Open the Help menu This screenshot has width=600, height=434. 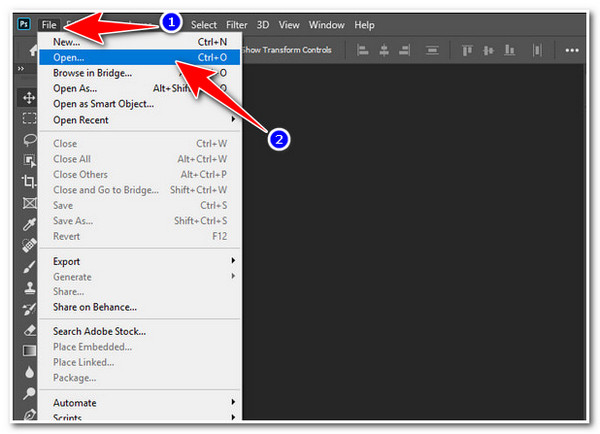coord(364,25)
